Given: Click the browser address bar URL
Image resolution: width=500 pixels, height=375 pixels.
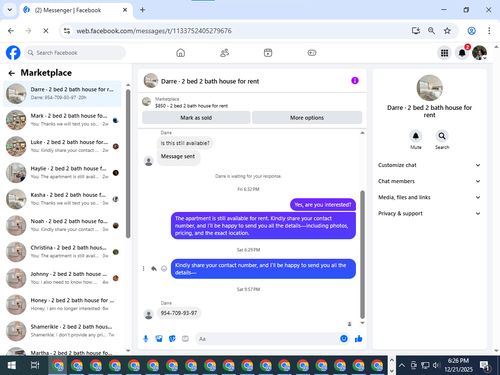Looking at the screenshot, I should [154, 31].
